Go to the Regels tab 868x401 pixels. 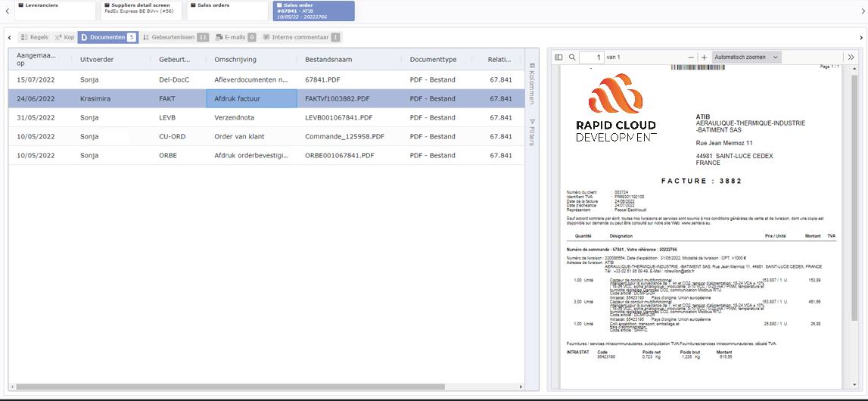34,37
